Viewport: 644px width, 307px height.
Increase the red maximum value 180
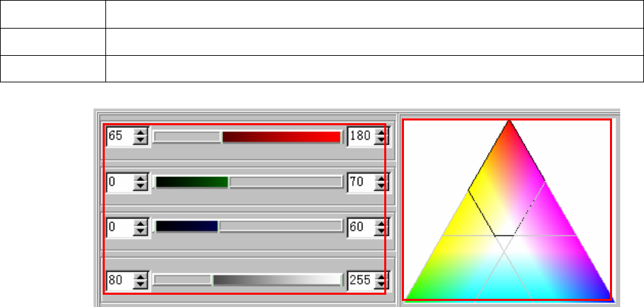tap(382, 132)
